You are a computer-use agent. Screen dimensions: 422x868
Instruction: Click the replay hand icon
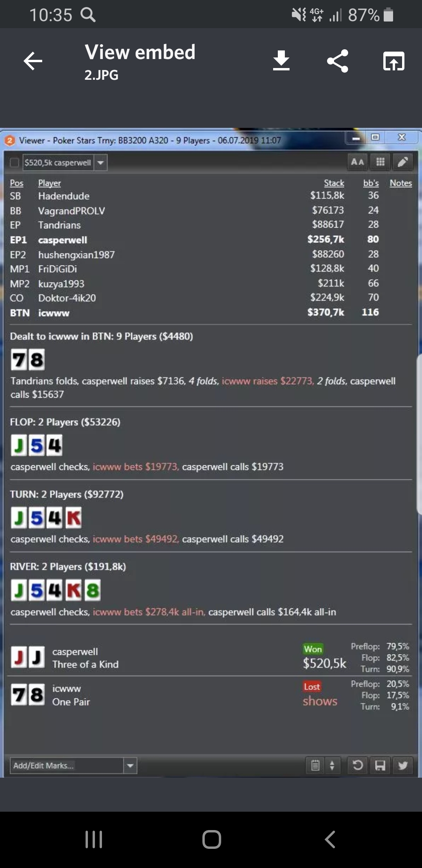point(358,765)
